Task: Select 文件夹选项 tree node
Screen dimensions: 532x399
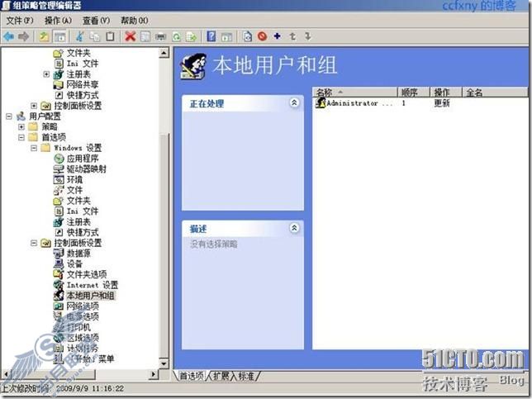Action: (x=87, y=274)
